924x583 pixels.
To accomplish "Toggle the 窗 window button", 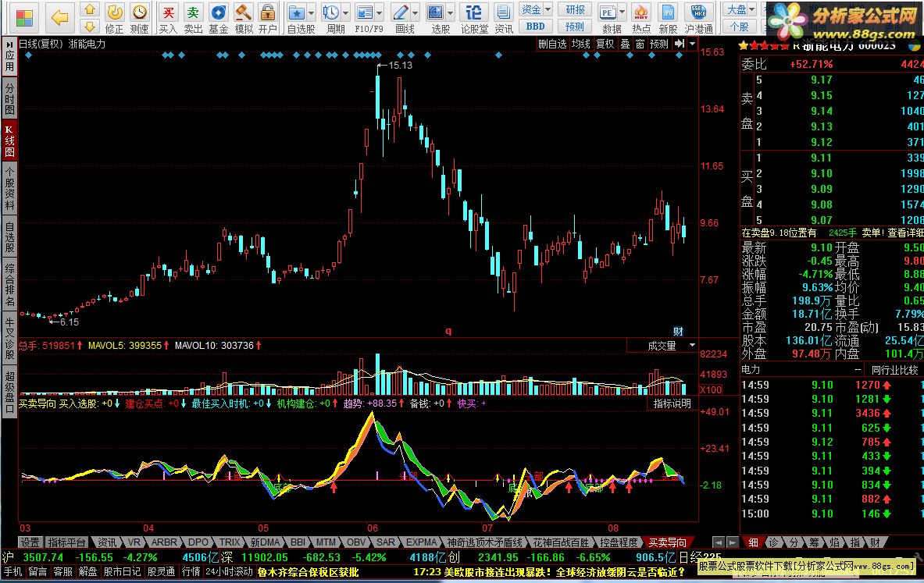I will point(640,44).
